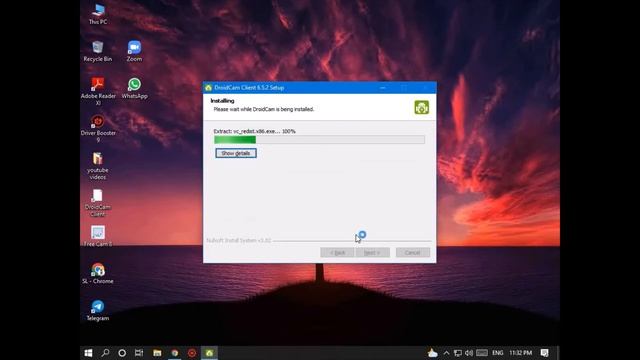The width and height of the screenshot is (640, 360).
Task: Open Free Cam 8 shortcut
Action: click(x=98, y=236)
